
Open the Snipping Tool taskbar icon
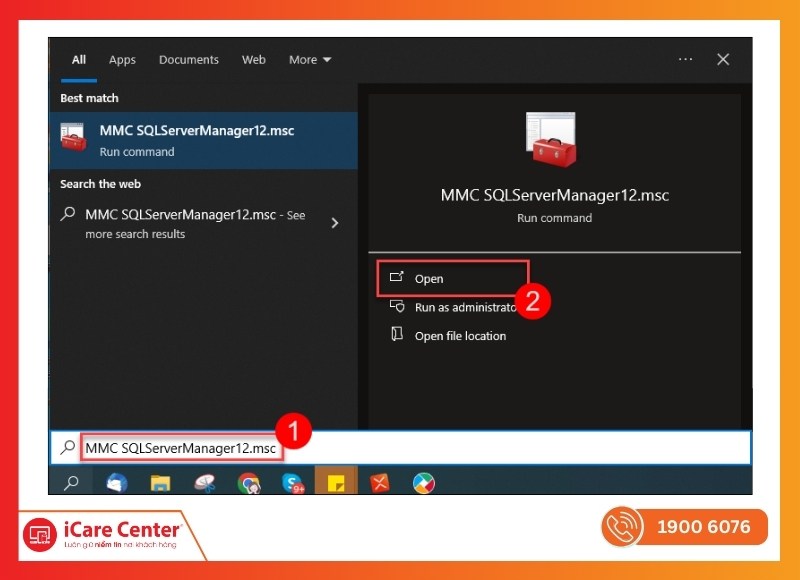click(205, 483)
